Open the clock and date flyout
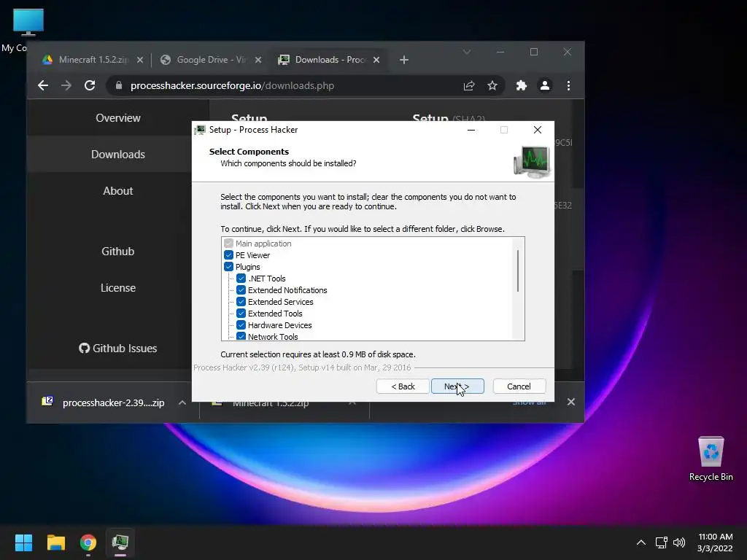The width and height of the screenshot is (747, 560). coord(715,542)
